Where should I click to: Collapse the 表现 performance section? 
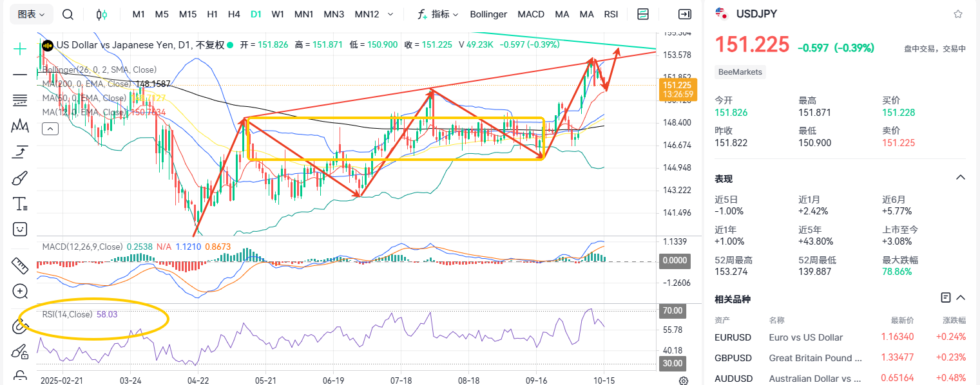click(960, 178)
